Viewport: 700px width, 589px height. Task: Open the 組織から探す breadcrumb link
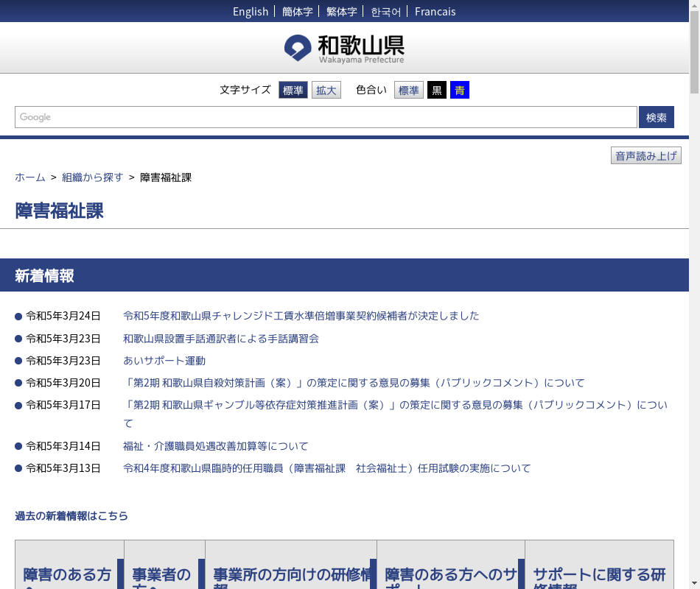pos(93,177)
